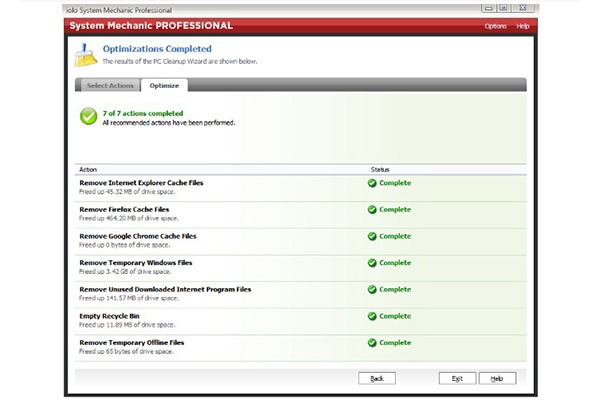600x400 pixels.
Task: Minimize the System Mechanic window
Action: pos(489,8)
